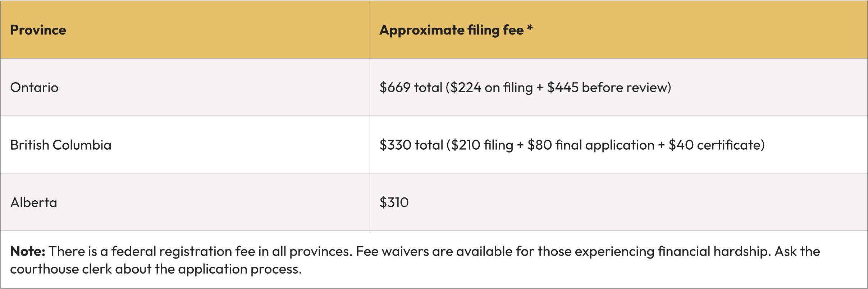Click the $80 final application text
This screenshot has width=868, height=289.
591,145
